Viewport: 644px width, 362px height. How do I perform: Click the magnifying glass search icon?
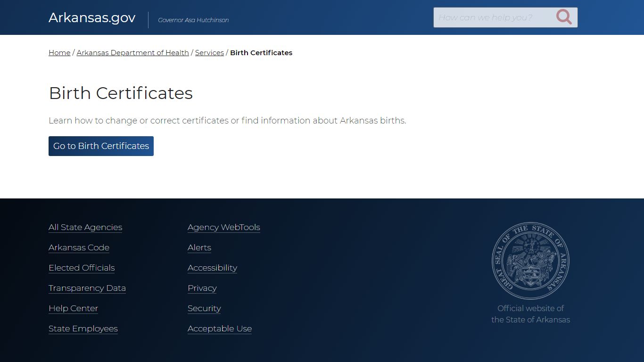point(564,17)
